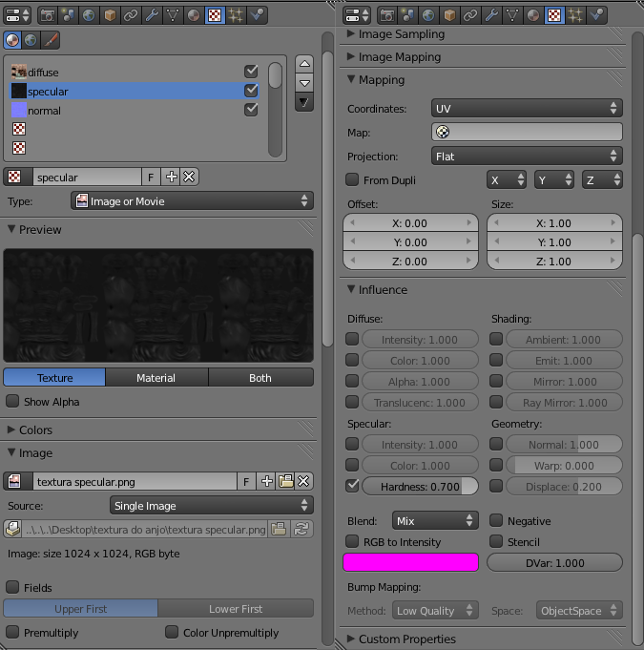Enable Show Alpha checkbox
The height and width of the screenshot is (650, 644).
click(12, 401)
